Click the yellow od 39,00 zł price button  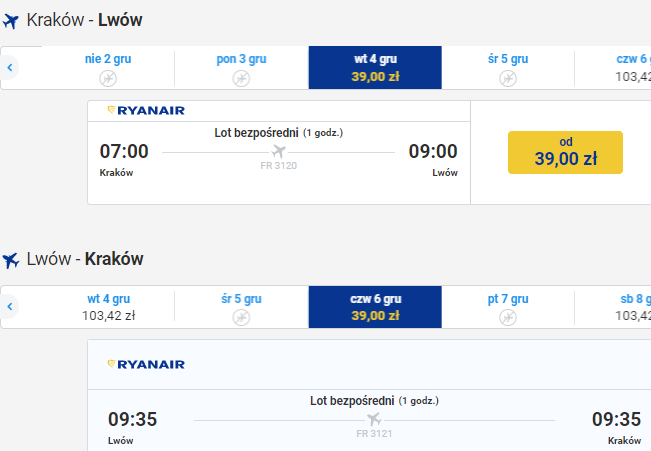[x=565, y=152]
